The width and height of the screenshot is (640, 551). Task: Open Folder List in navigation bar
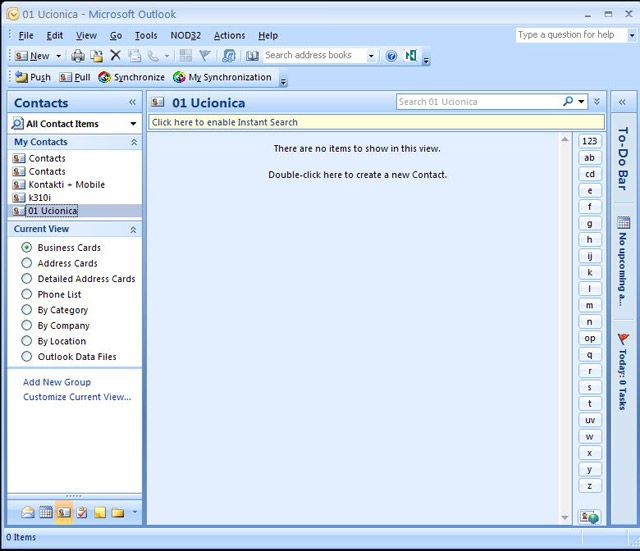coord(118,512)
